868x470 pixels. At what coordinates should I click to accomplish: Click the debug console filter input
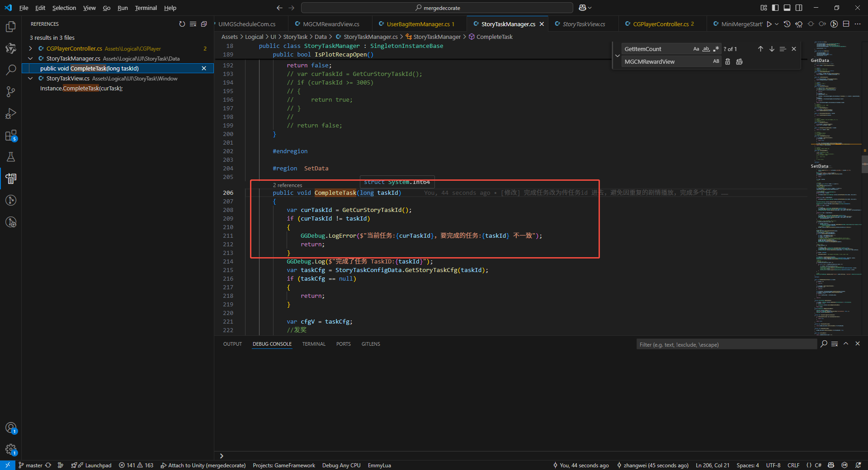pos(726,344)
